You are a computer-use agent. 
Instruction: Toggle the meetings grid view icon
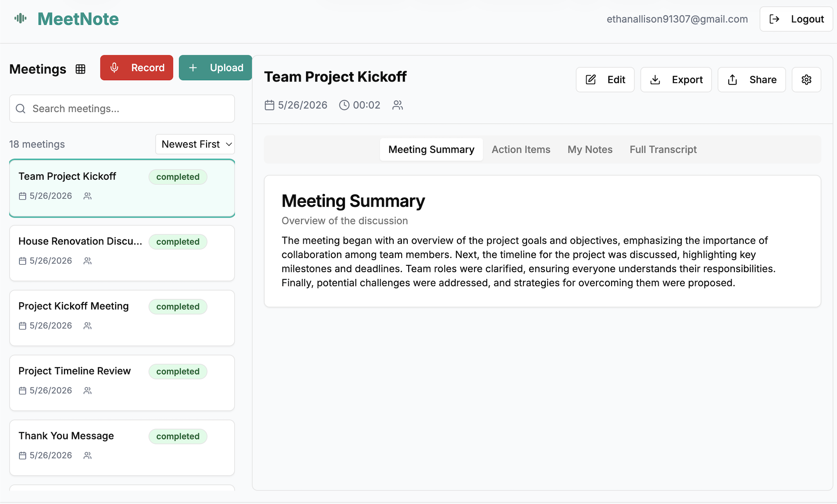(81, 69)
